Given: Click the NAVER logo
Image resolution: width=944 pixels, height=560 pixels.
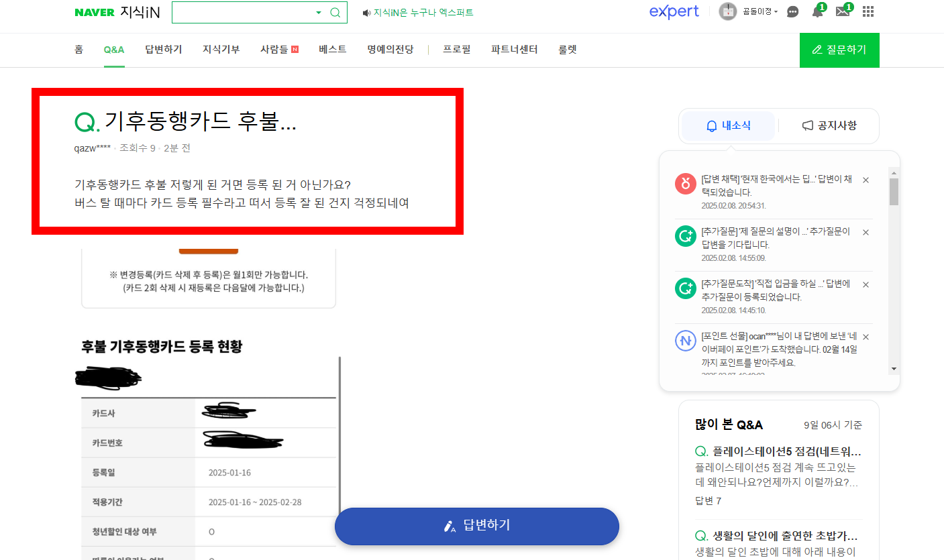Looking at the screenshot, I should (x=95, y=12).
